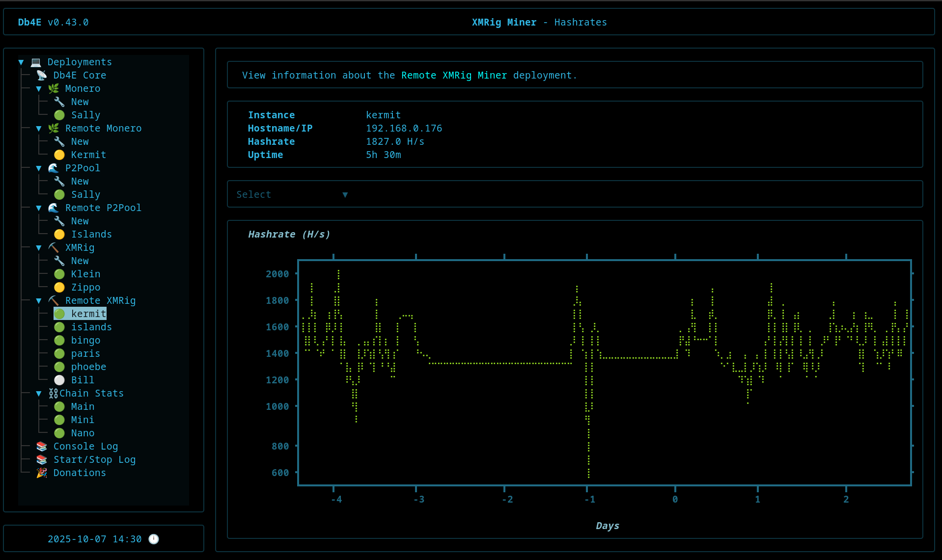
Task: Open the phoebe miner entry
Action: pos(88,367)
